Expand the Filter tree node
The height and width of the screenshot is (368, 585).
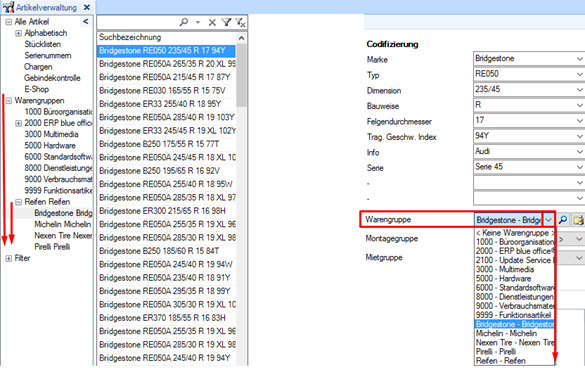pos(9,258)
